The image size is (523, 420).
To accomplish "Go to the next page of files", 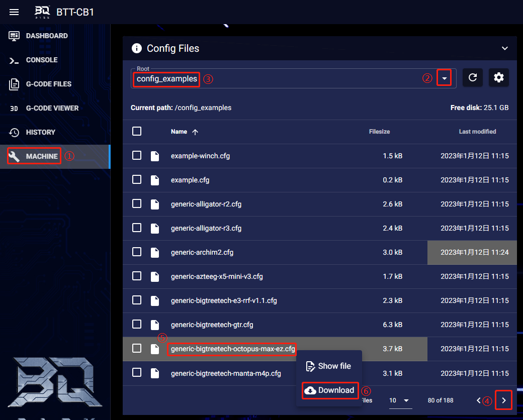I will coord(504,400).
